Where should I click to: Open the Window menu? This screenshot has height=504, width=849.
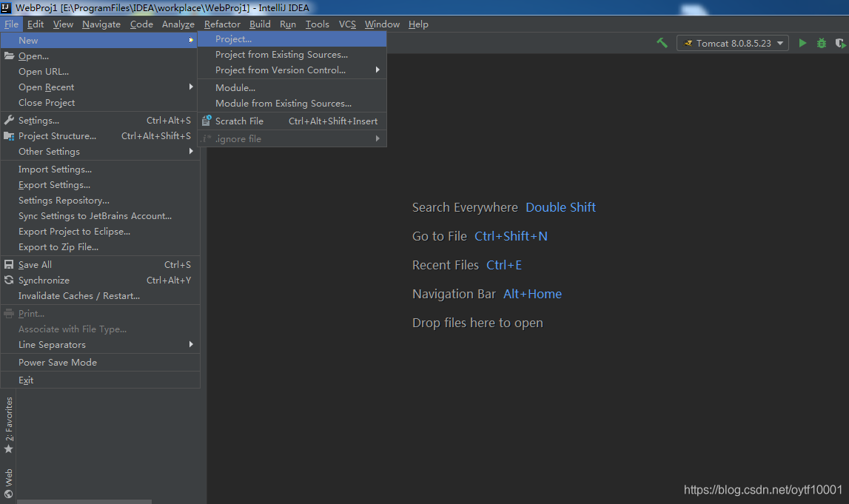click(x=382, y=24)
